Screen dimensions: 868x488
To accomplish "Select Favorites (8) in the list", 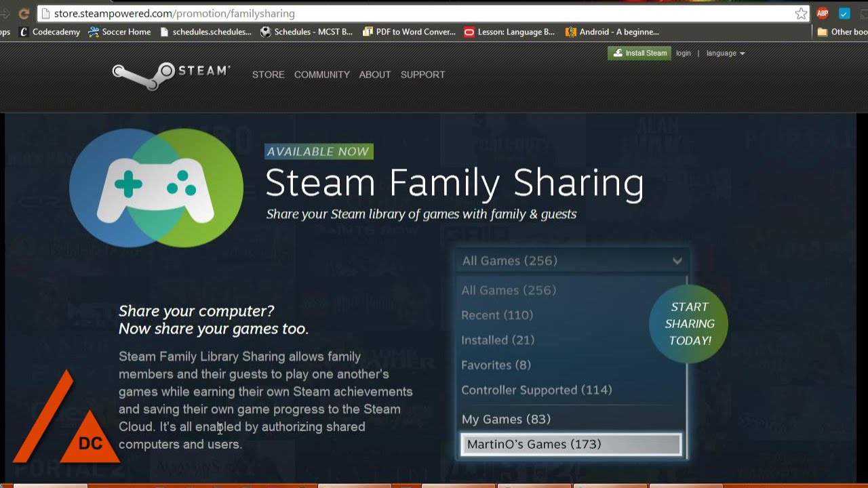I will pyautogui.click(x=496, y=365).
